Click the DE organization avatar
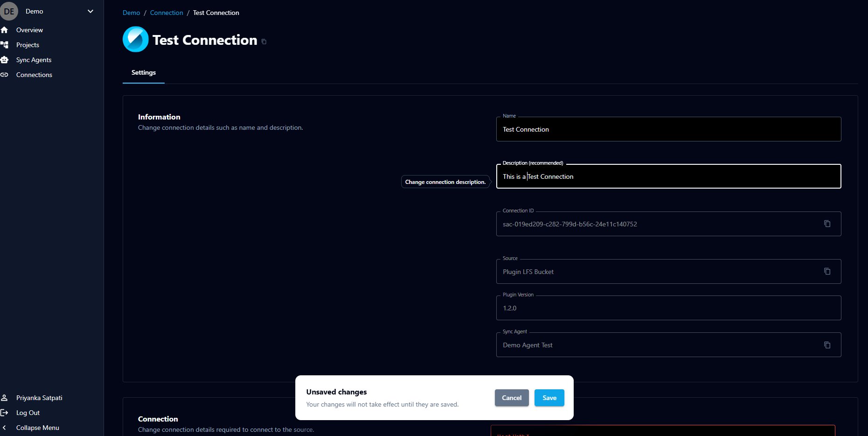This screenshot has height=436, width=868. pos(9,11)
